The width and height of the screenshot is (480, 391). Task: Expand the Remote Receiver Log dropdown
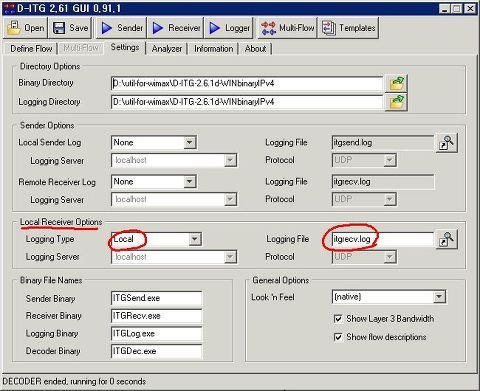coord(189,182)
